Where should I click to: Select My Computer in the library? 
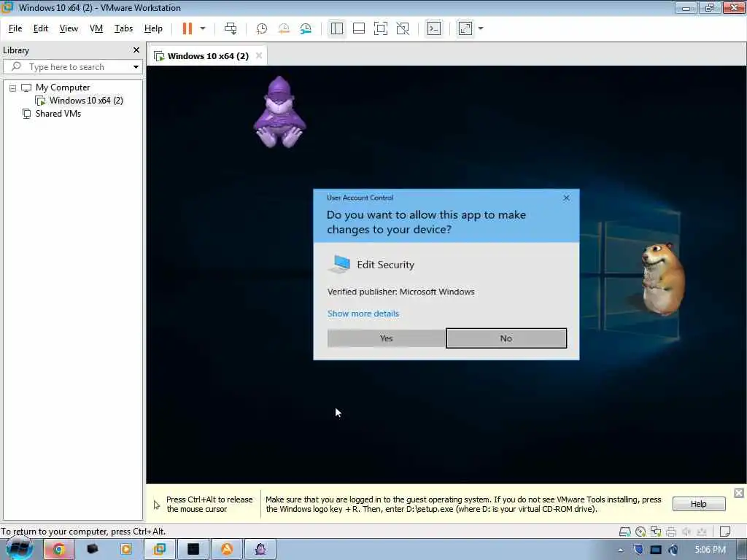pos(63,87)
